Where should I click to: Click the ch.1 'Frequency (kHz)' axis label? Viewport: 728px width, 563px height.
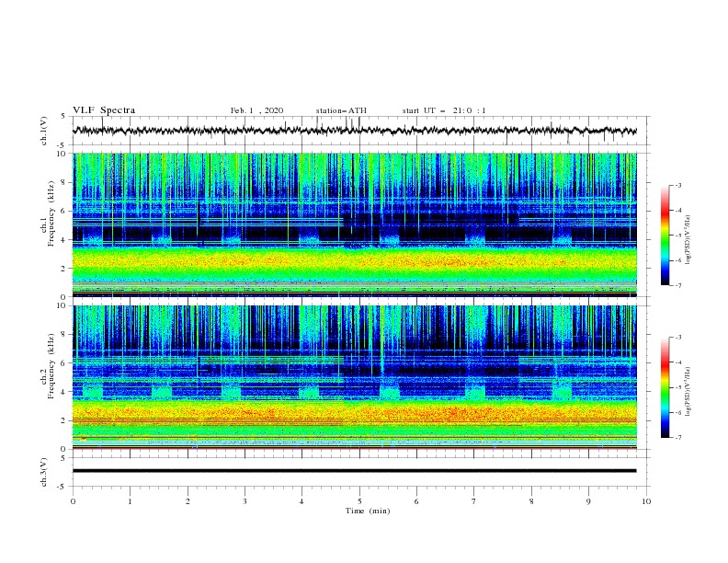(x=51, y=213)
